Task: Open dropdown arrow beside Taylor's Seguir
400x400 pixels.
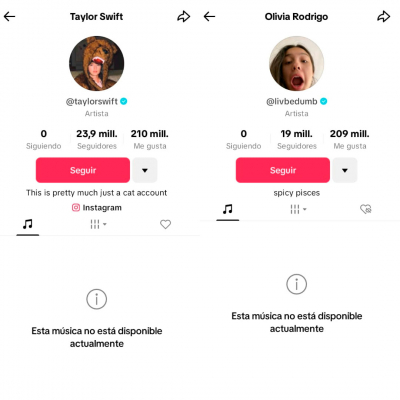Action: pos(145,170)
